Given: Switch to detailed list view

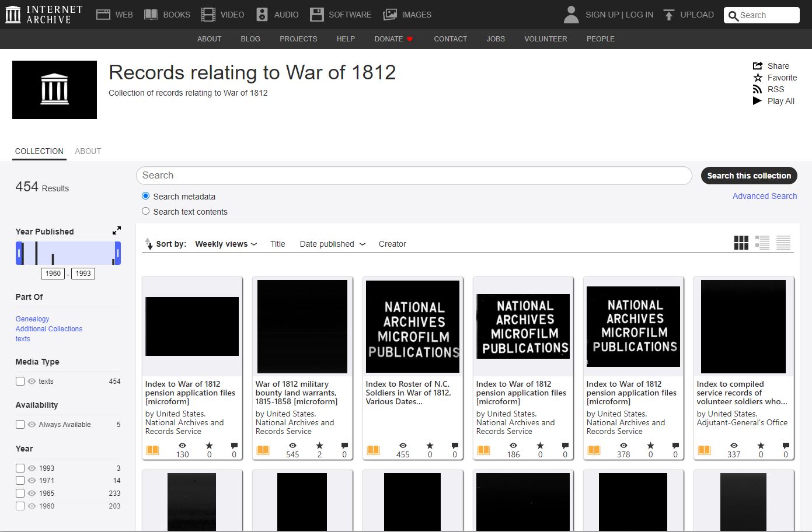Looking at the screenshot, I should tap(762, 243).
